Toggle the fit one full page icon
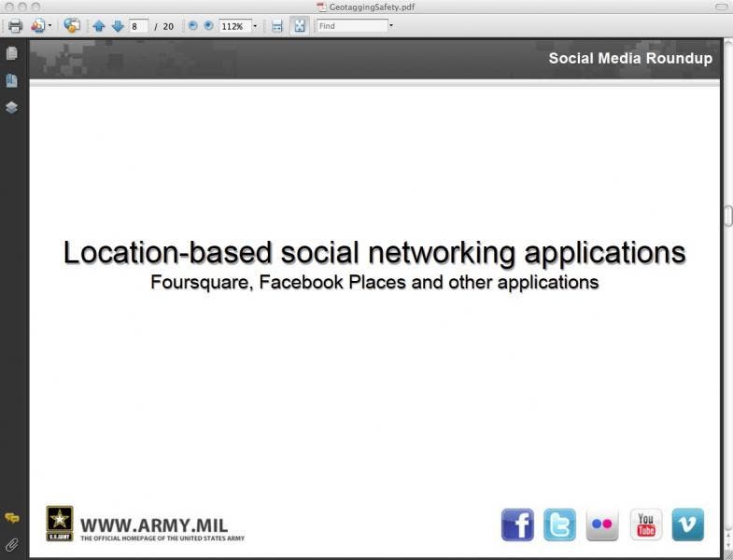Image resolution: width=733 pixels, height=560 pixels. coord(299,26)
